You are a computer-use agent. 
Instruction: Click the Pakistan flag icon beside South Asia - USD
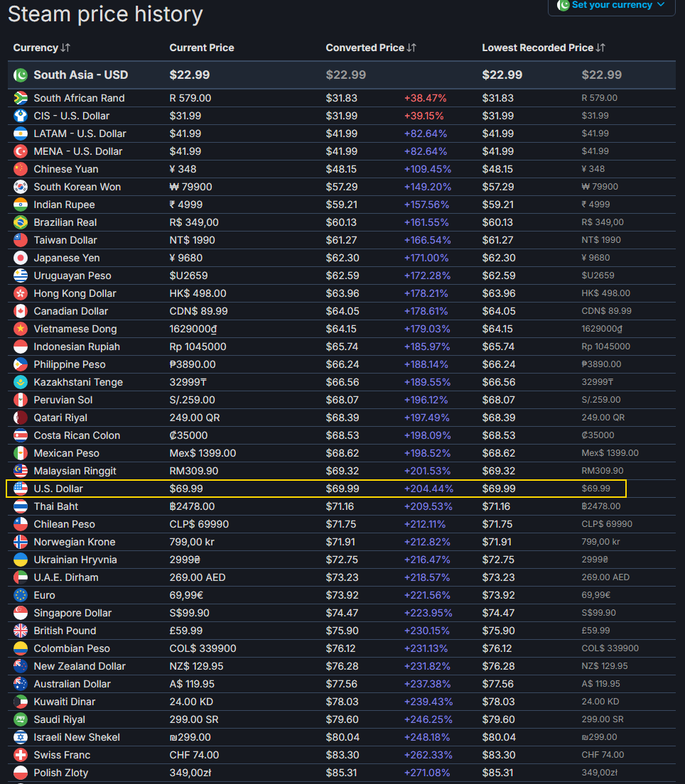click(21, 75)
